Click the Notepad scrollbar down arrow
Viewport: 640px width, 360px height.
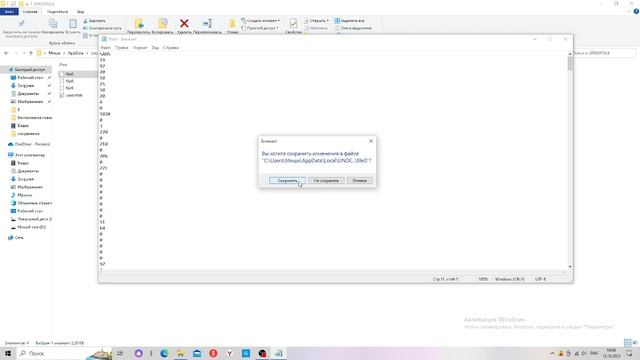coord(570,267)
